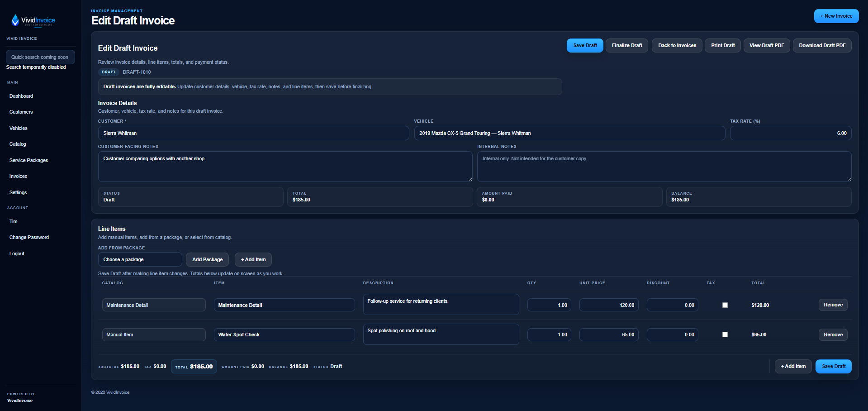Open Invoices sidebar item

(18, 176)
